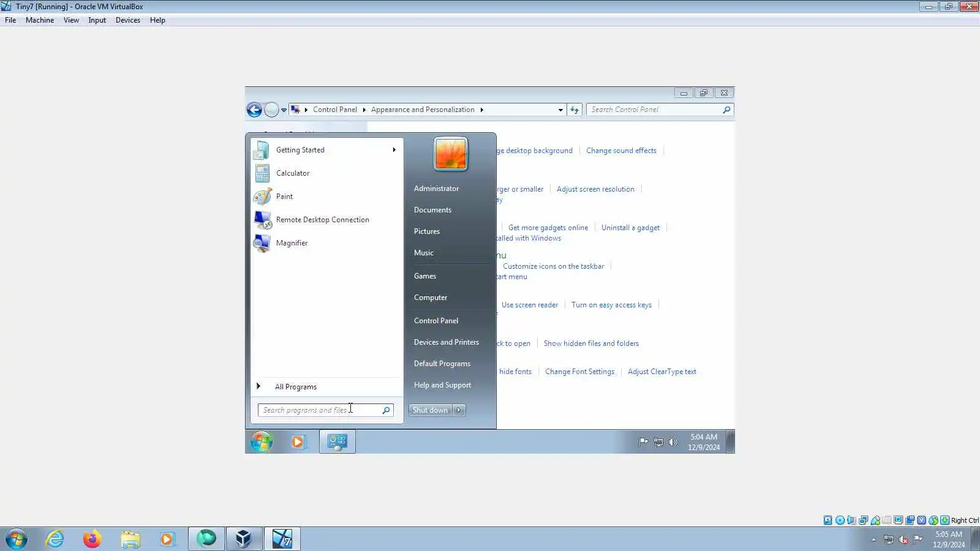The image size is (980, 551).
Task: Open the VirtualBox View menu
Action: [71, 20]
